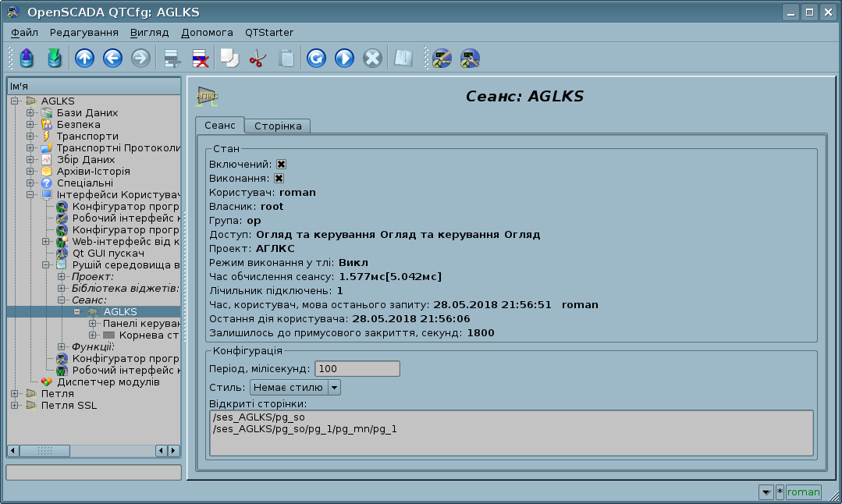The width and height of the screenshot is (842, 504).
Task: Open the Файл menu
Action: (24, 33)
